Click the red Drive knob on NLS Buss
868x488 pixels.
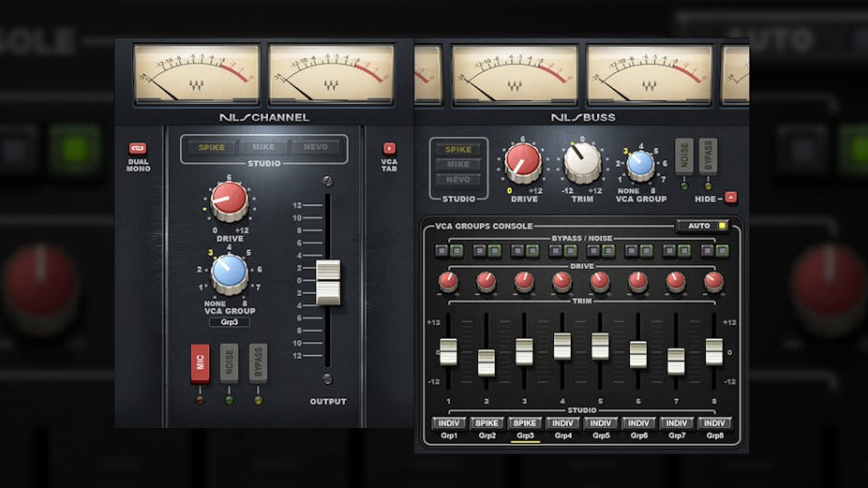tap(523, 163)
